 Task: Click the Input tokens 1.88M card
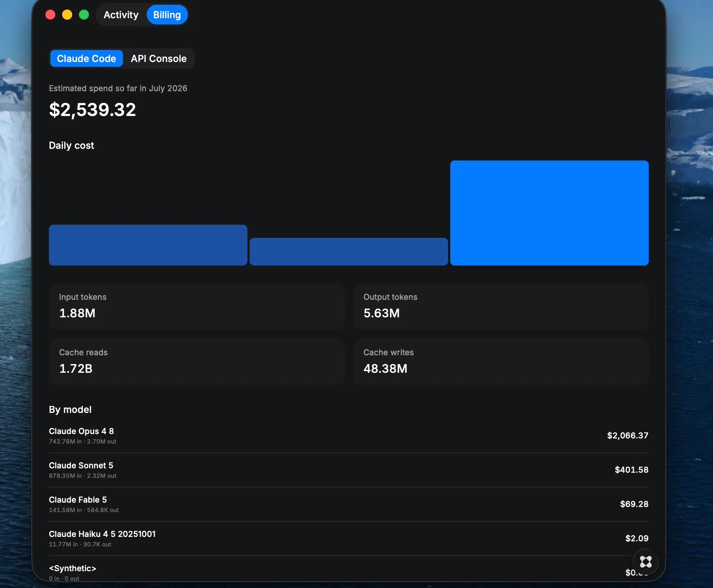click(x=197, y=306)
